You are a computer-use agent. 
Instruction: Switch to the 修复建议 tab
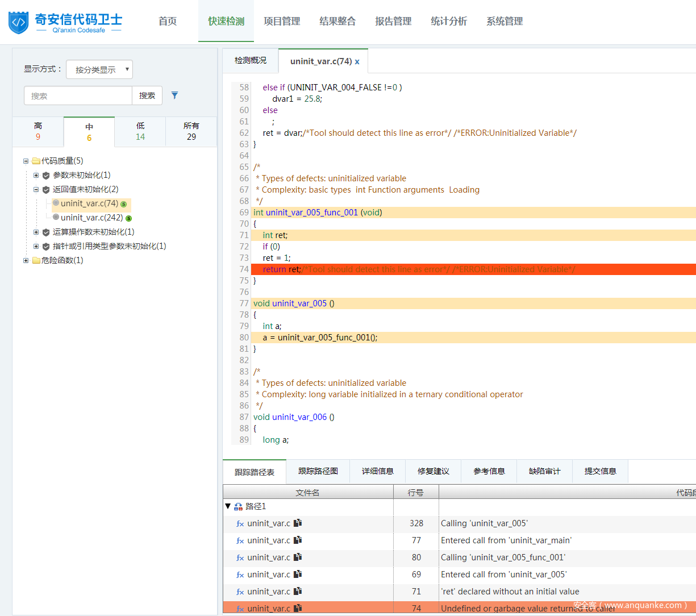(433, 471)
